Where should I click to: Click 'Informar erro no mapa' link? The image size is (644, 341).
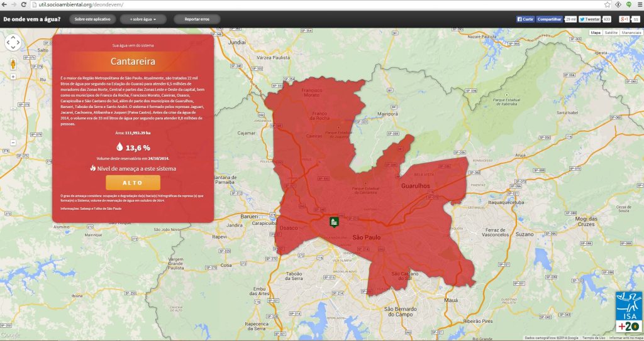point(626,338)
